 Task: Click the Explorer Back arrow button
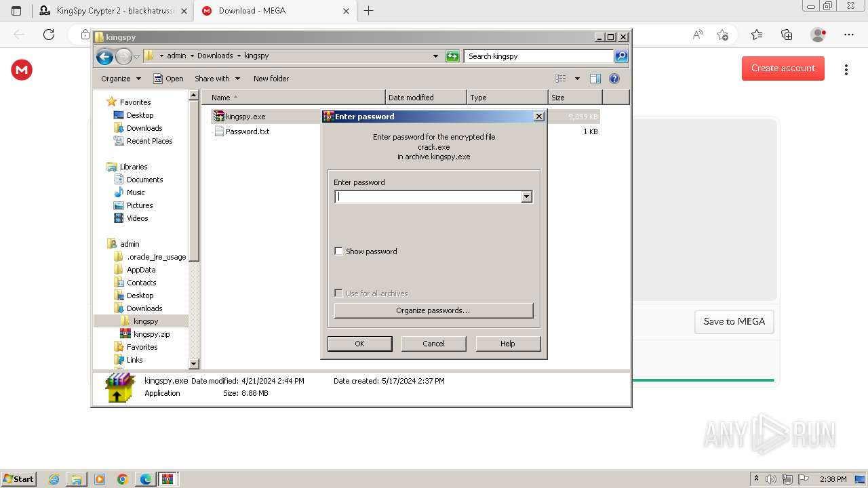(x=104, y=56)
